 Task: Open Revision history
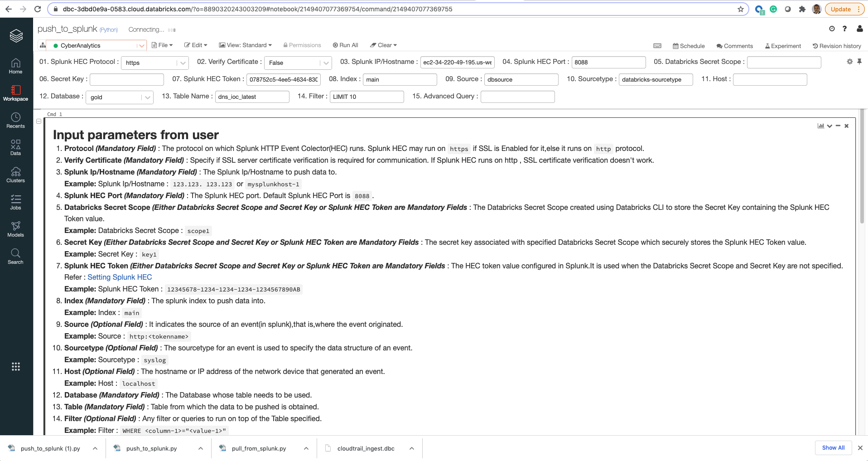(837, 46)
